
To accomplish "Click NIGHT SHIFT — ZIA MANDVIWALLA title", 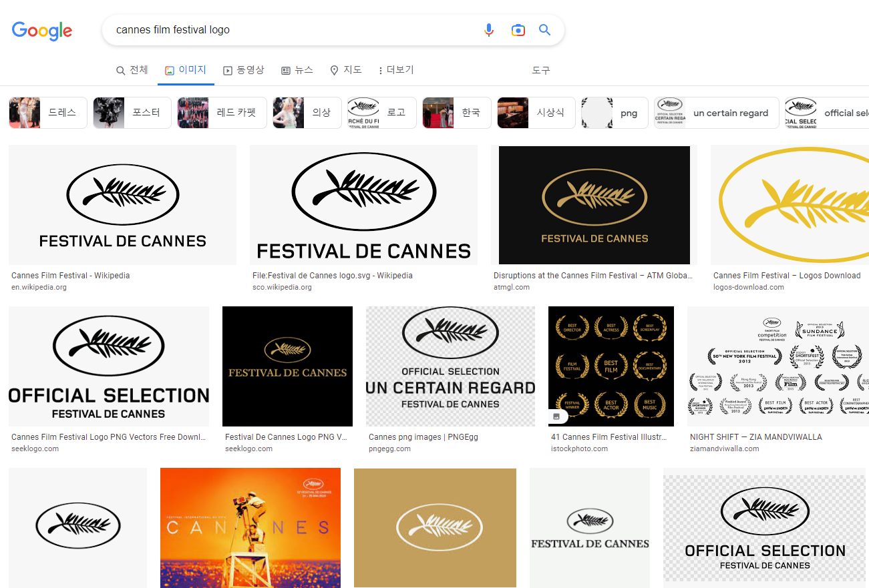I will point(756,437).
